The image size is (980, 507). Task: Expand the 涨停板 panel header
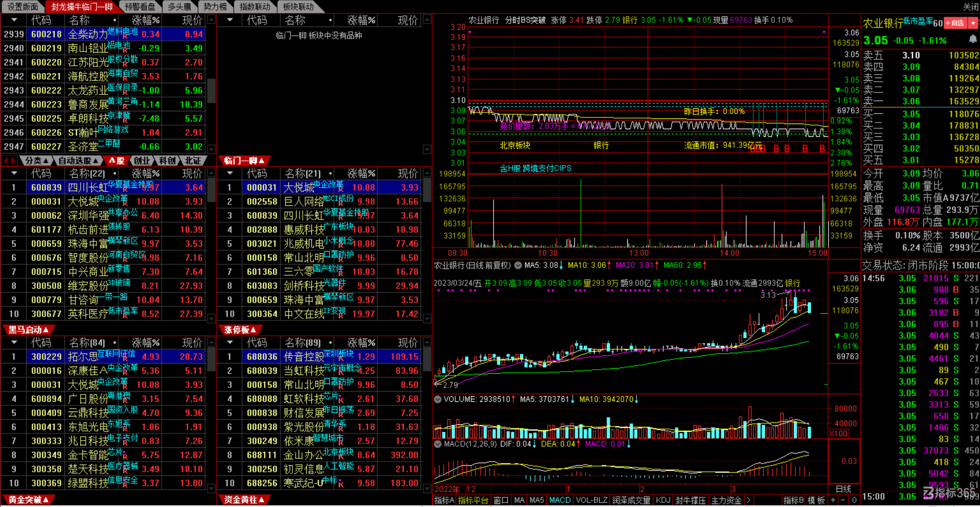[x=240, y=330]
